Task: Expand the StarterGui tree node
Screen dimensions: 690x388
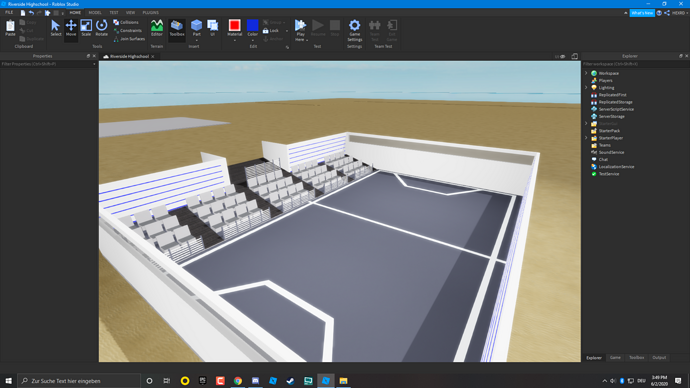Action: (586, 124)
